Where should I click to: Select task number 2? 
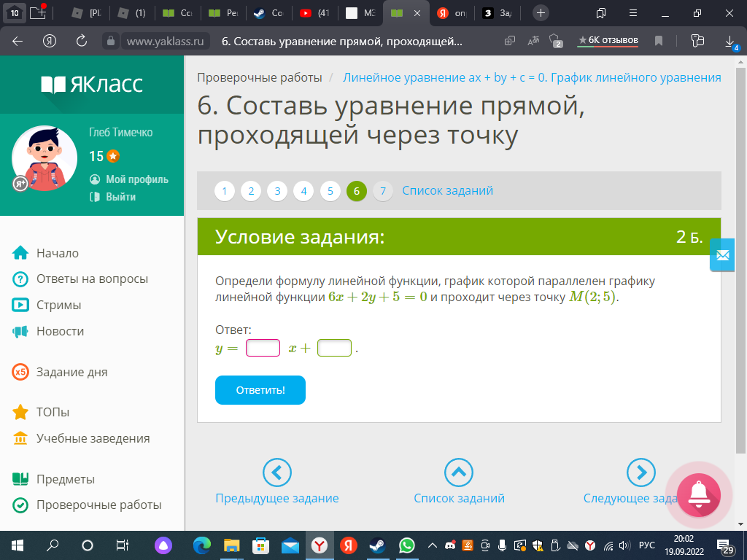[x=251, y=192]
